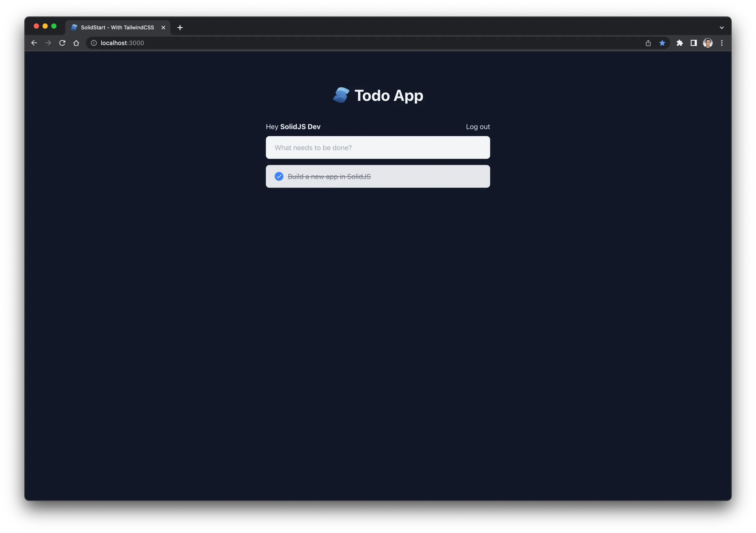Image resolution: width=756 pixels, height=533 pixels.
Task: Focus the What needs to be done field
Action: (378, 148)
